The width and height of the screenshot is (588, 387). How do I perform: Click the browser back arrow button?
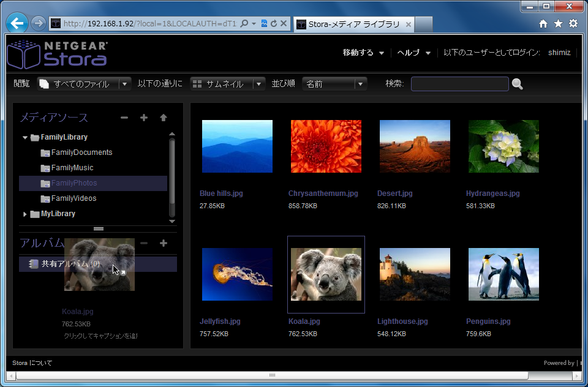coord(18,23)
